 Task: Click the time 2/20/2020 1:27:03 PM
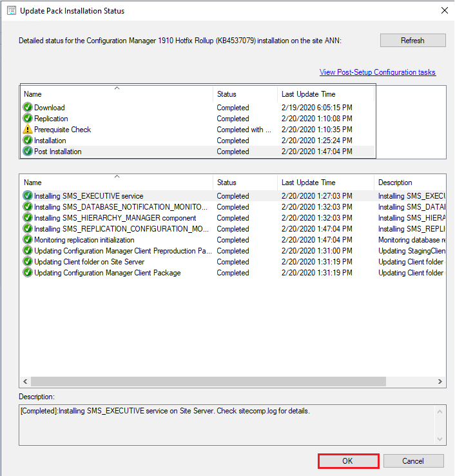tap(316, 196)
